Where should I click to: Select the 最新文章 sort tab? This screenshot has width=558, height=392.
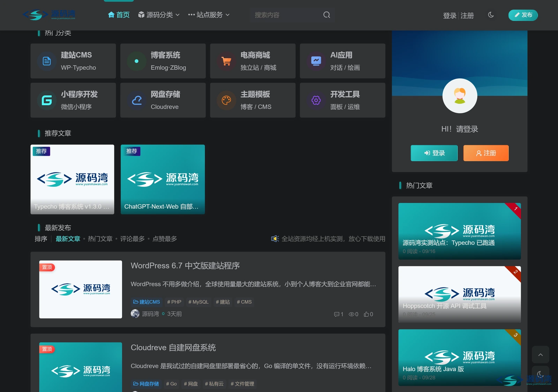point(68,239)
